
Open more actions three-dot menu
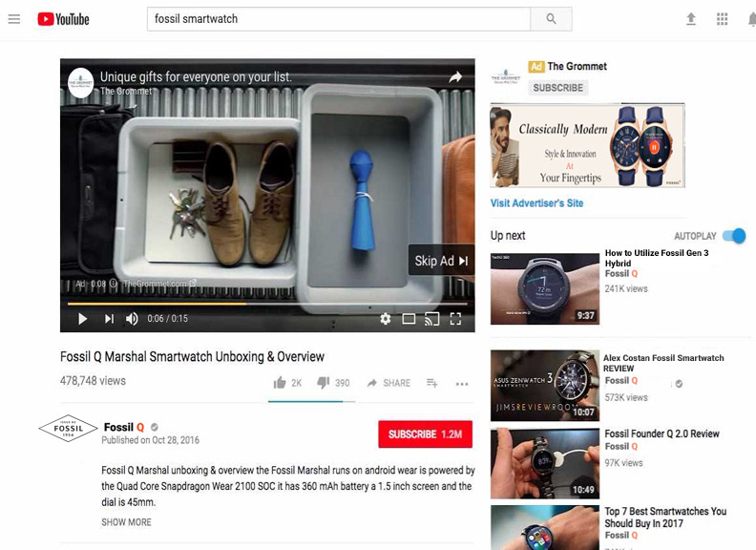(x=462, y=384)
